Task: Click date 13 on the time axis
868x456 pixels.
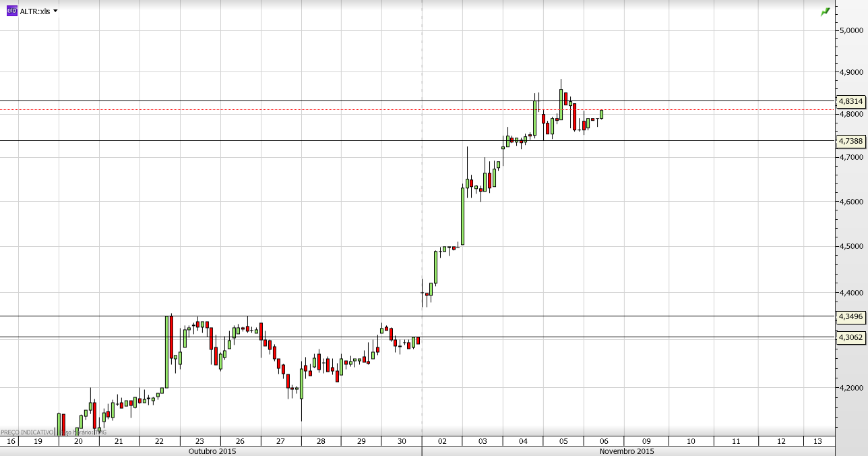Action: coord(817,441)
